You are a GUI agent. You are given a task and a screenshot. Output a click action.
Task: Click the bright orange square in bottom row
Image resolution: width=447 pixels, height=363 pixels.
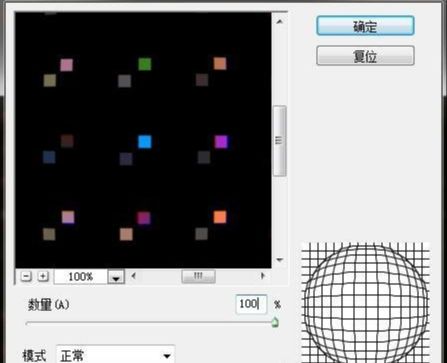(x=220, y=217)
